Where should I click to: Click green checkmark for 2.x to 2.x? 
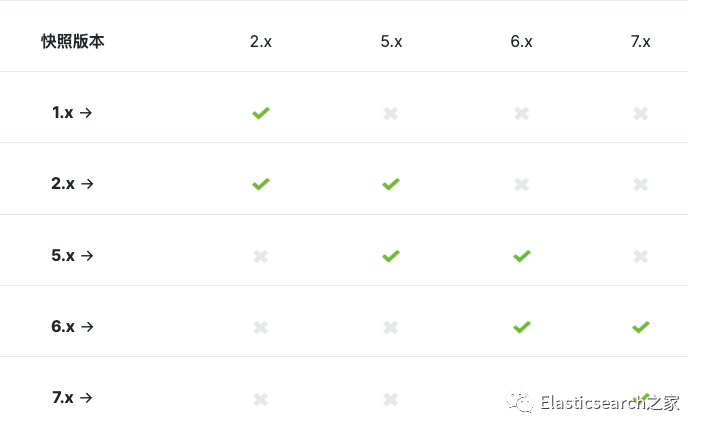pyautogui.click(x=261, y=184)
